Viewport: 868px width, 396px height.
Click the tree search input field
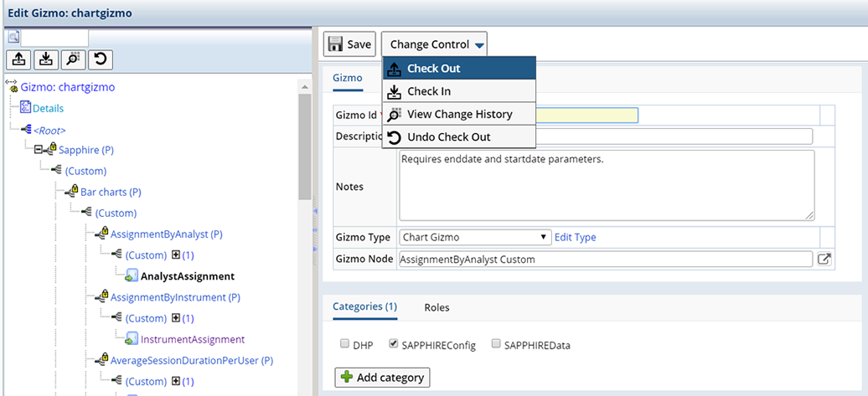click(54, 38)
